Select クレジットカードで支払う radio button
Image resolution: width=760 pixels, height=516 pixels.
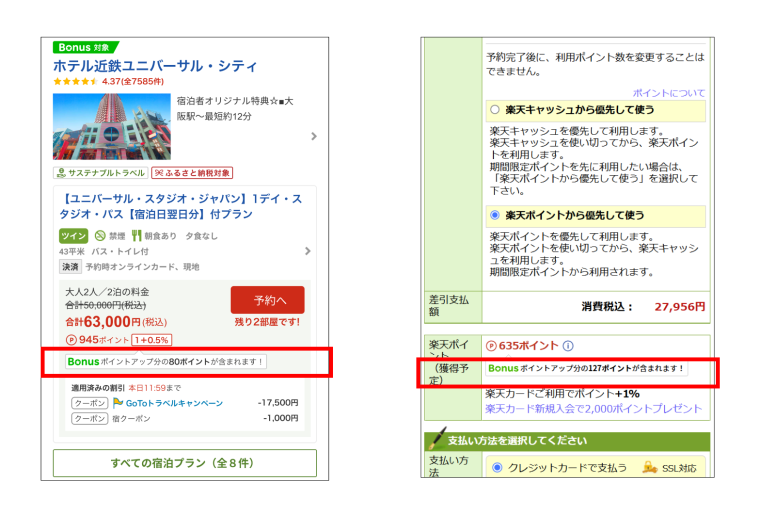point(497,468)
